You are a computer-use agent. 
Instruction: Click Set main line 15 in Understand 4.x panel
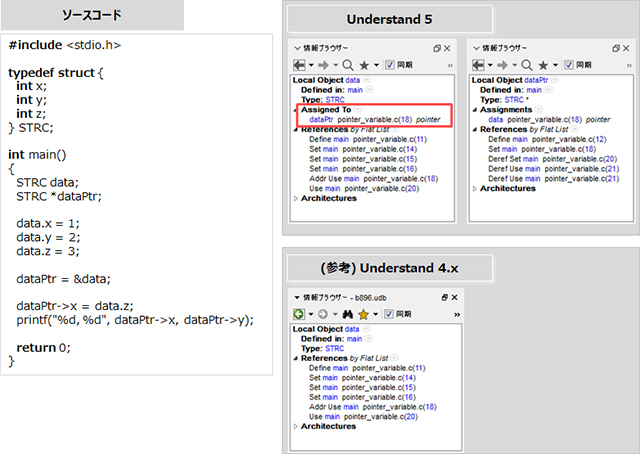pyautogui.click(x=362, y=387)
